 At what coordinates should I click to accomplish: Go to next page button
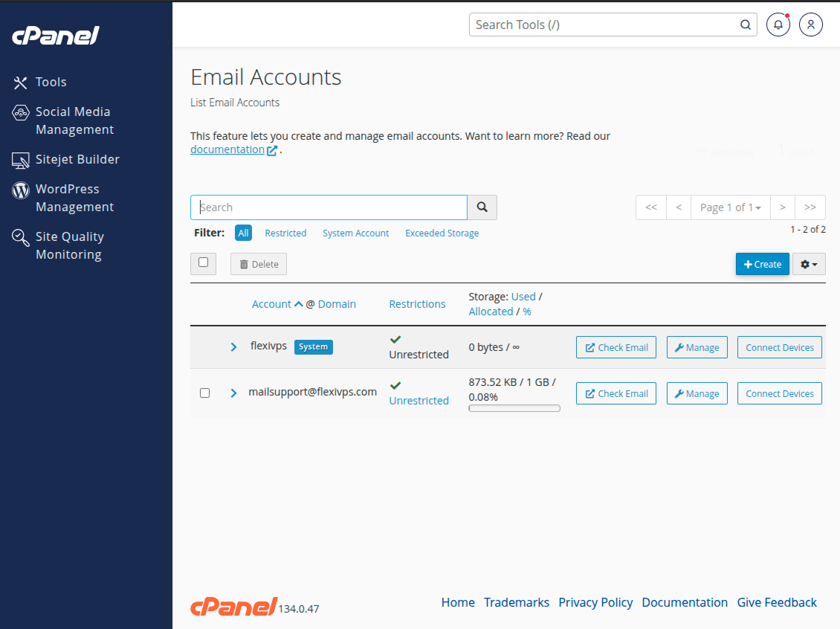(783, 207)
